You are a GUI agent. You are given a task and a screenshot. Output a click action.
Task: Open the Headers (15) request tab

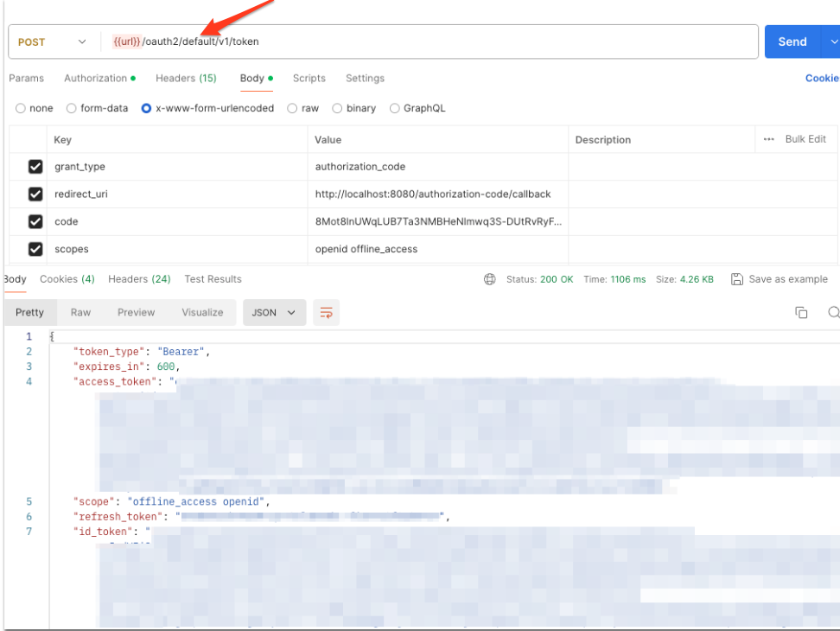coord(186,79)
